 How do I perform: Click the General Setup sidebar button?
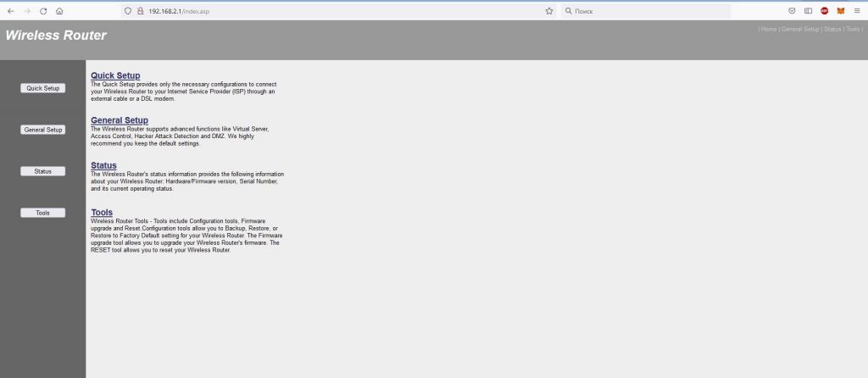(42, 130)
